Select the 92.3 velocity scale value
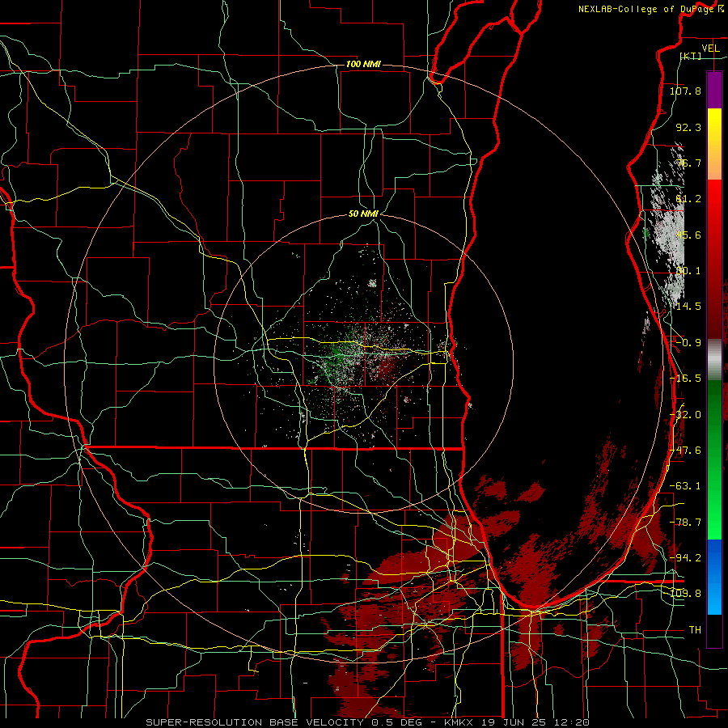This screenshot has width=728, height=728. pyautogui.click(x=688, y=127)
